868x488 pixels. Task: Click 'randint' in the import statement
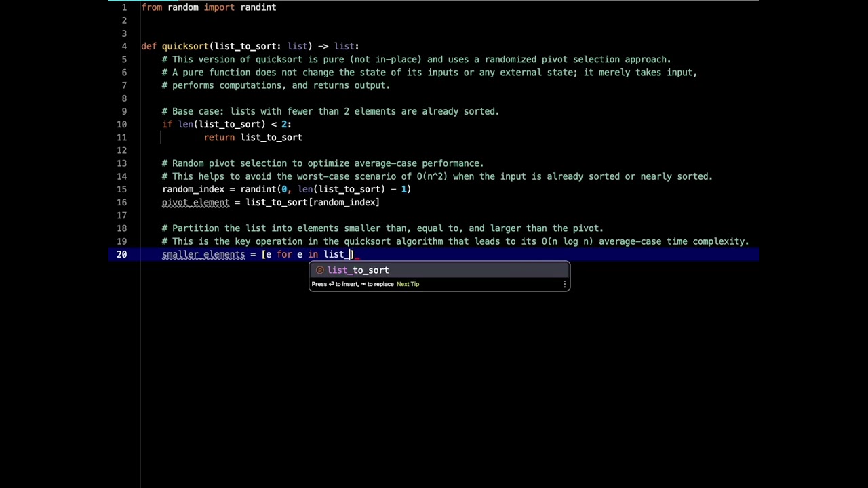(x=258, y=7)
